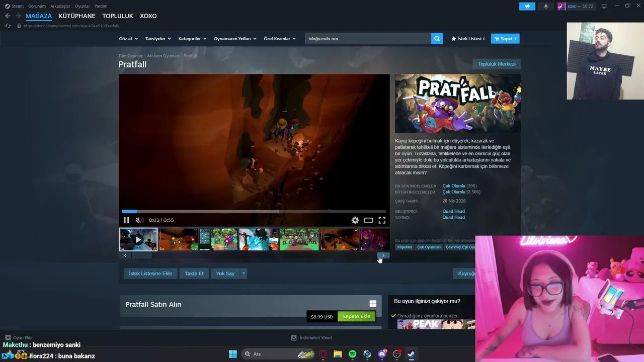The width and height of the screenshot is (644, 362).
Task: Expand the Tavsiyeler dropdown
Action: pyautogui.click(x=158, y=39)
